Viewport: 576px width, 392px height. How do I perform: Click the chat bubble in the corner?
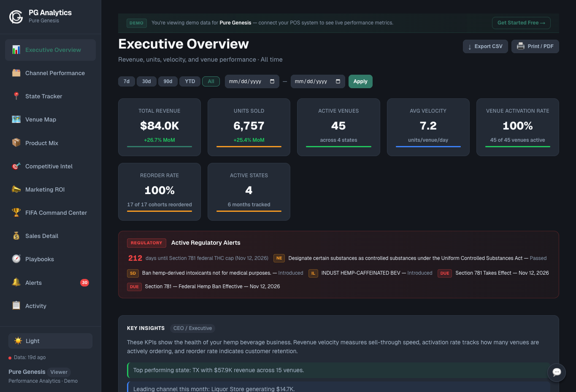[x=557, y=373]
